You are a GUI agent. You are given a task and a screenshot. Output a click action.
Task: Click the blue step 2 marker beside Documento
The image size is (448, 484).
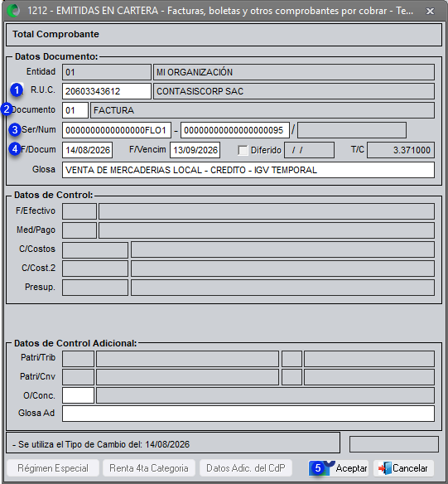pyautogui.click(x=6, y=109)
